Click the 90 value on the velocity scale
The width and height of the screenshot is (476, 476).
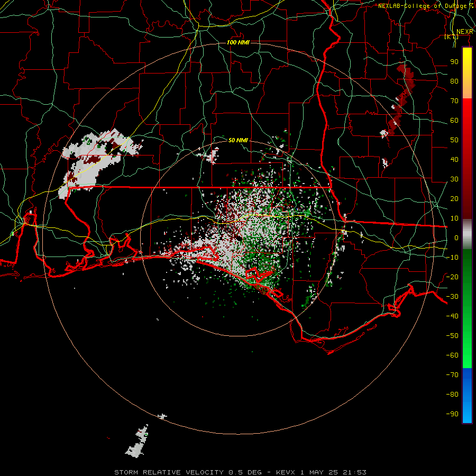pos(454,62)
